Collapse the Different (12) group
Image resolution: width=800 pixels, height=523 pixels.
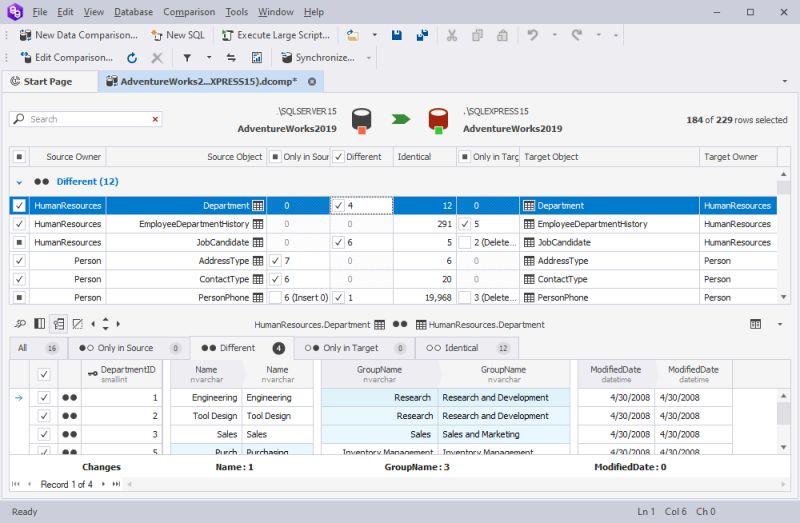click(19, 182)
